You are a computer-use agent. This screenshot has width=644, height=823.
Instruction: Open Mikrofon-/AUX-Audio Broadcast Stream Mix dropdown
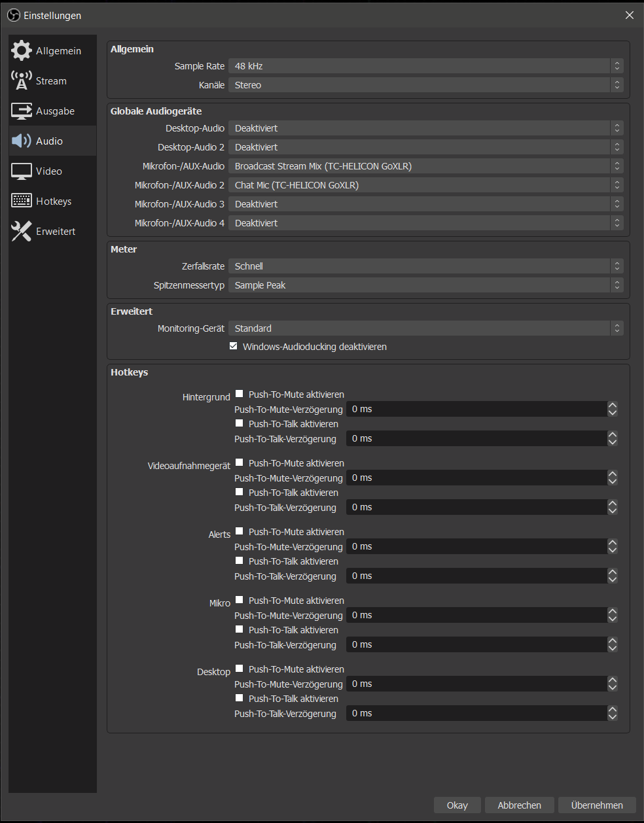[x=426, y=166]
